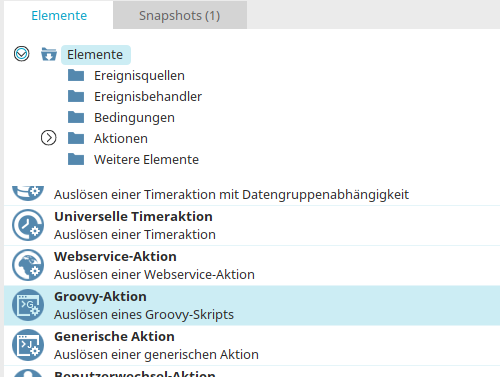This screenshot has width=500, height=377.
Task: Click the Elemente root folder icon
Action: [49, 54]
